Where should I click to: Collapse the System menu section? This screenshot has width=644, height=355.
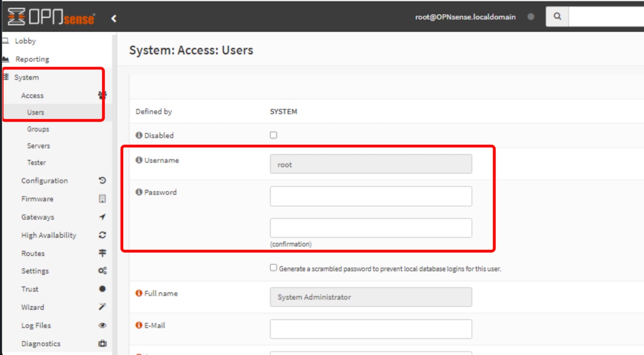27,77
